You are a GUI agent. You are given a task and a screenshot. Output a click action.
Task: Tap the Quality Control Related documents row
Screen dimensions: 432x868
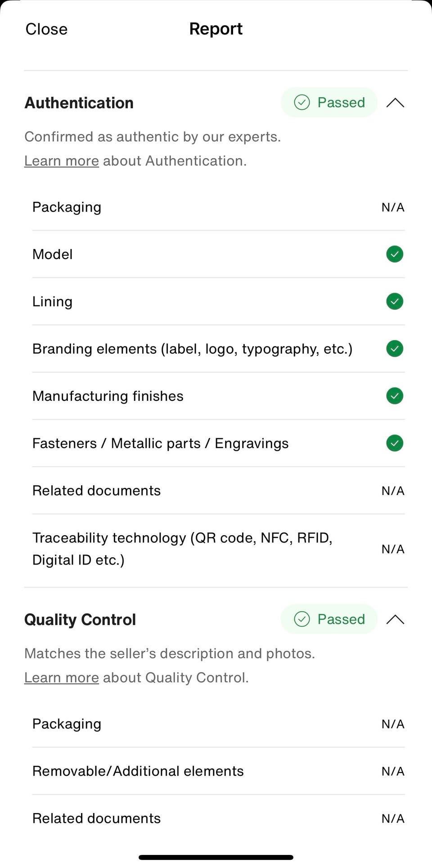click(218, 818)
